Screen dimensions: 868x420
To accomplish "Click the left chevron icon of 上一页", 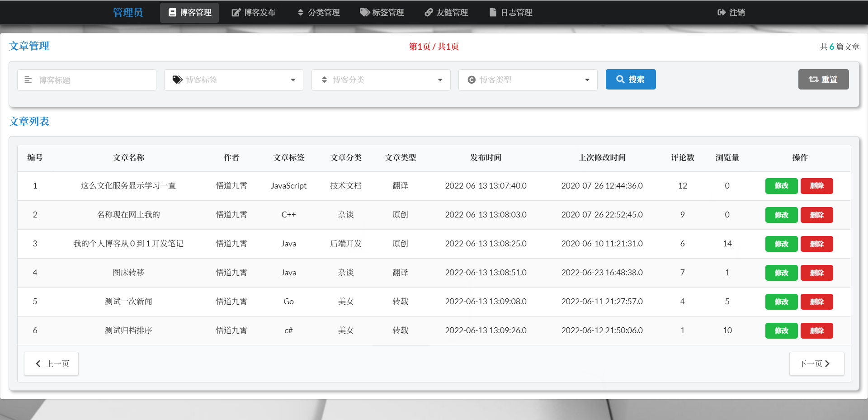I will click(38, 363).
